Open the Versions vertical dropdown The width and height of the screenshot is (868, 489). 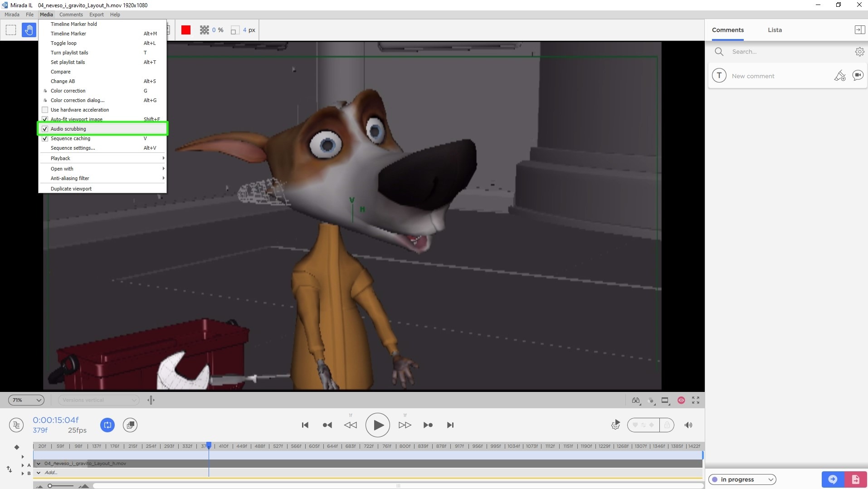pos(98,400)
